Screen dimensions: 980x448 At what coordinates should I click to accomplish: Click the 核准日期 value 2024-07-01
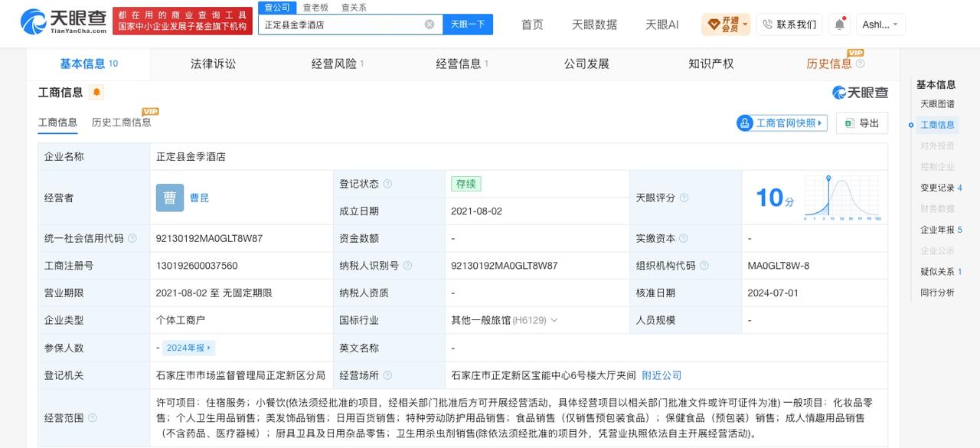point(773,293)
